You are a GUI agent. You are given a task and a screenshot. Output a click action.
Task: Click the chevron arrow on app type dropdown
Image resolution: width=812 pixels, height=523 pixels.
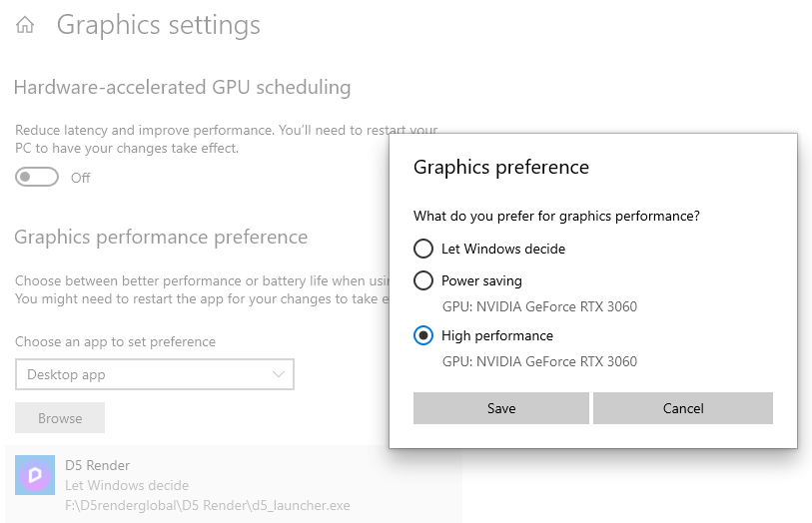[x=278, y=375]
